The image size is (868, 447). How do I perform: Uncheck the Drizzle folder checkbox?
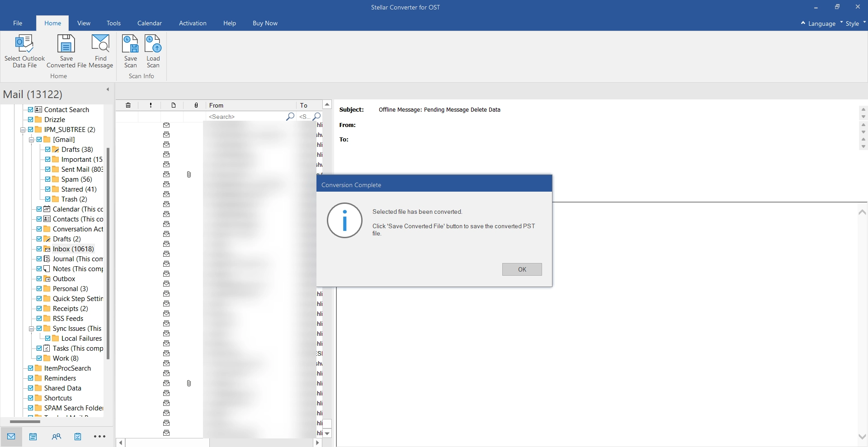coord(31,120)
